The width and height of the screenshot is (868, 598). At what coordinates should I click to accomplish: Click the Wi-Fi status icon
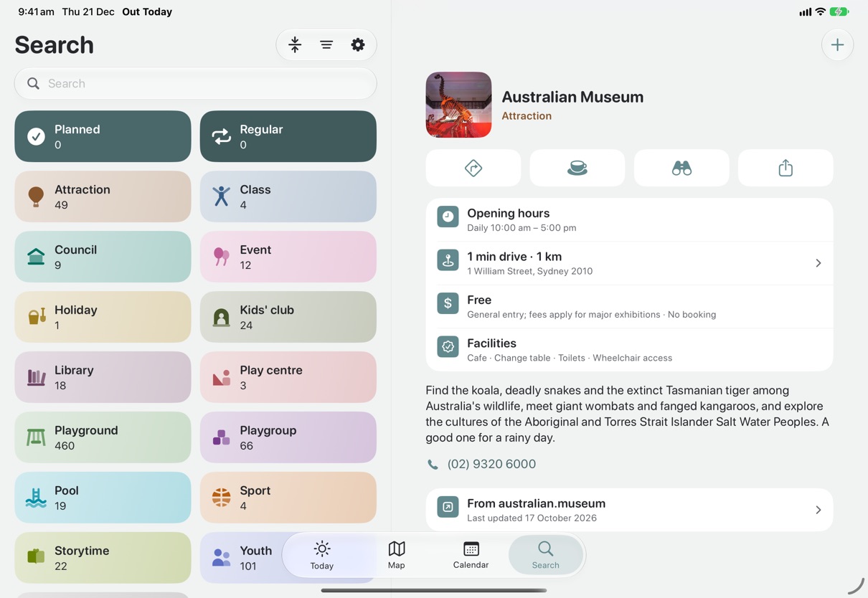[x=821, y=11]
